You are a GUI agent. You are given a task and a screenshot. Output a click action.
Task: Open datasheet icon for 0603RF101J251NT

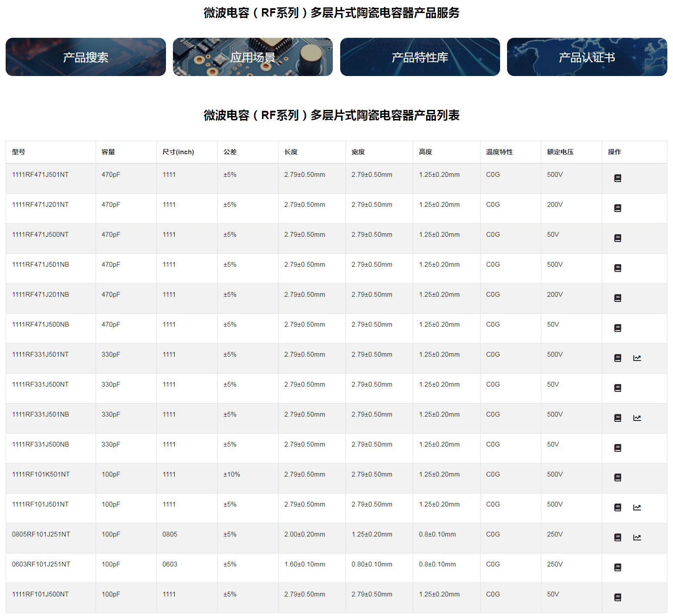[x=617, y=567]
